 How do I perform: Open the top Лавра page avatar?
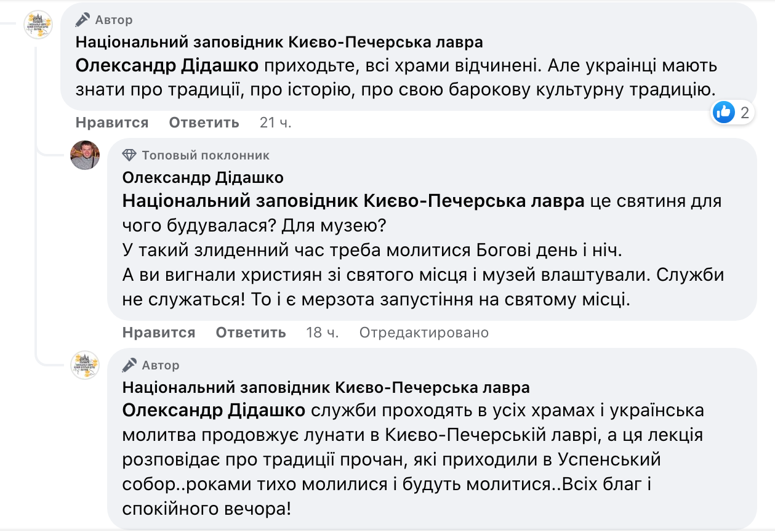coord(38,25)
